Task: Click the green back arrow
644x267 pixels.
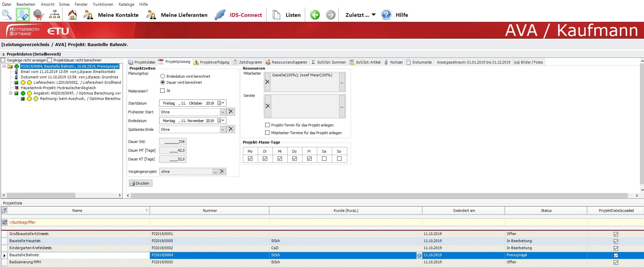Action: (315, 15)
